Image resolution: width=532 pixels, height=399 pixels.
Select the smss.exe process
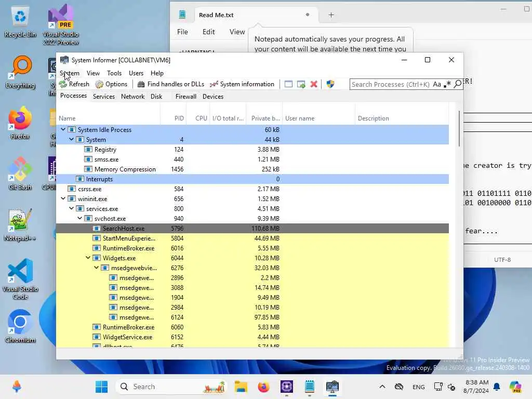pos(252,159)
